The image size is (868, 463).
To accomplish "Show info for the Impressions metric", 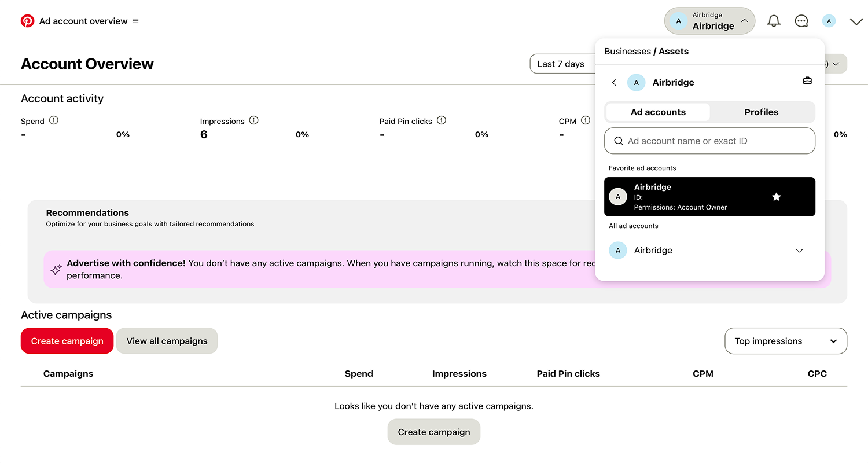I will pyautogui.click(x=253, y=120).
